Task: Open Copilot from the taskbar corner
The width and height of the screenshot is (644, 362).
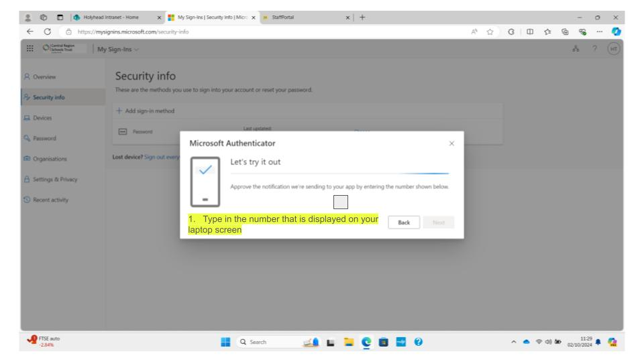Action: point(612,342)
